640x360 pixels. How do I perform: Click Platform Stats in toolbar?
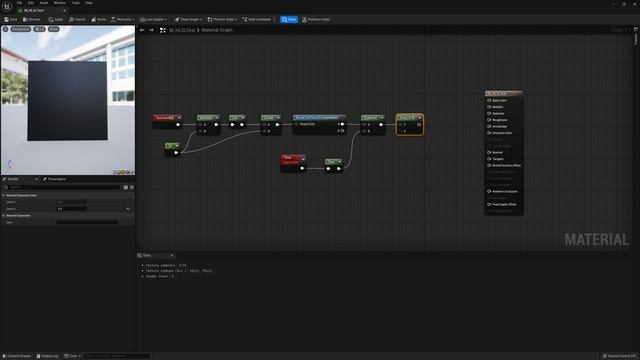point(316,20)
